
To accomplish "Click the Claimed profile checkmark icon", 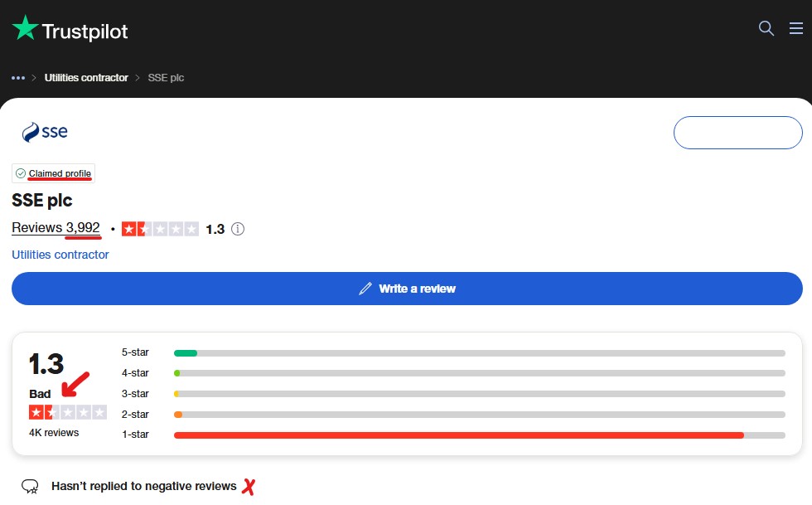I will click(20, 173).
